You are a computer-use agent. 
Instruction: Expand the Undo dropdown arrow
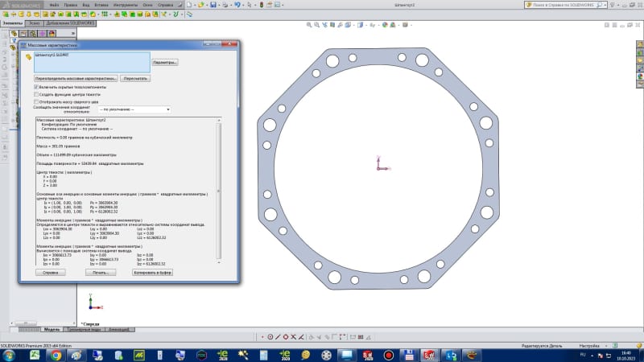(242, 5)
